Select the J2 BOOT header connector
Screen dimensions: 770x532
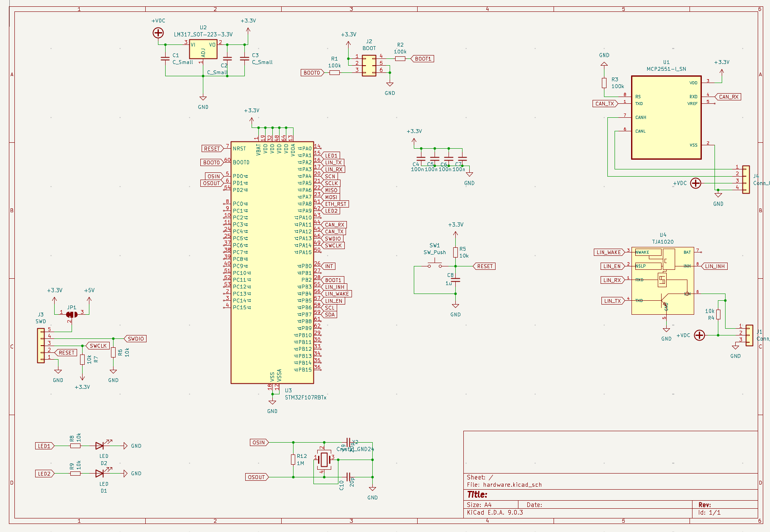(369, 66)
